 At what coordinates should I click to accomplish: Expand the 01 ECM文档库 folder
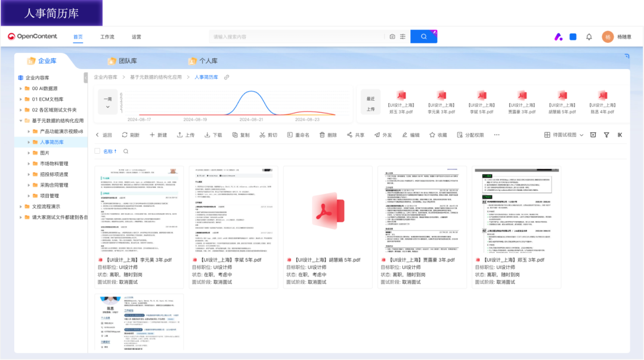coord(20,99)
